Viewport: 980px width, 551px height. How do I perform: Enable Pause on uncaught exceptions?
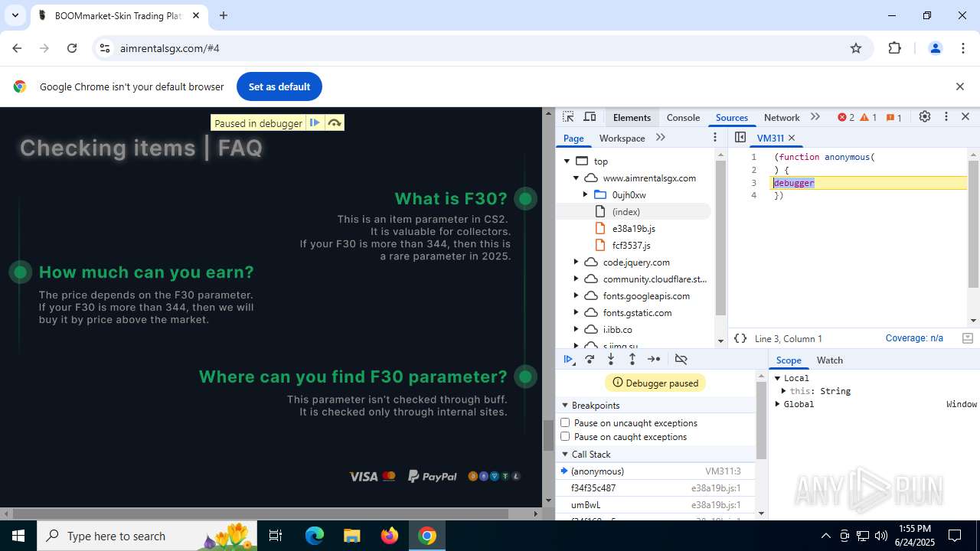coord(565,422)
